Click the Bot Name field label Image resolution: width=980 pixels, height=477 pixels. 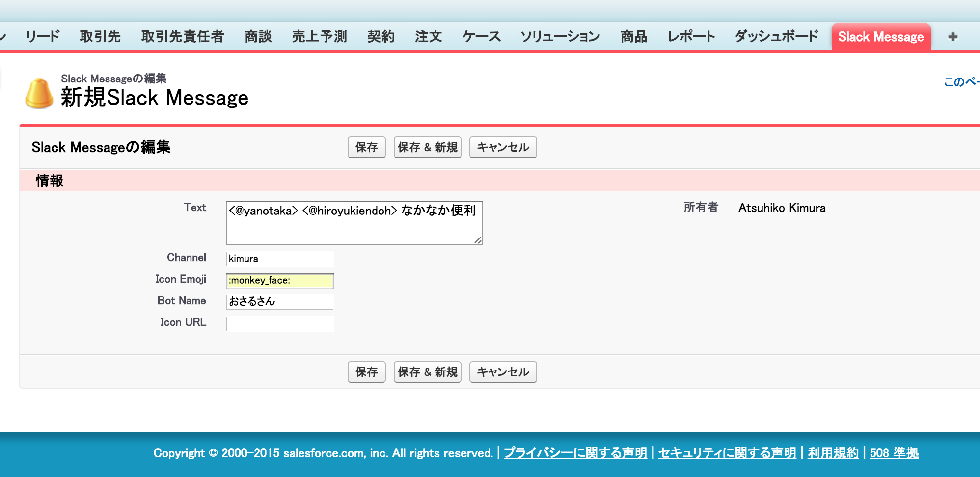tap(182, 300)
